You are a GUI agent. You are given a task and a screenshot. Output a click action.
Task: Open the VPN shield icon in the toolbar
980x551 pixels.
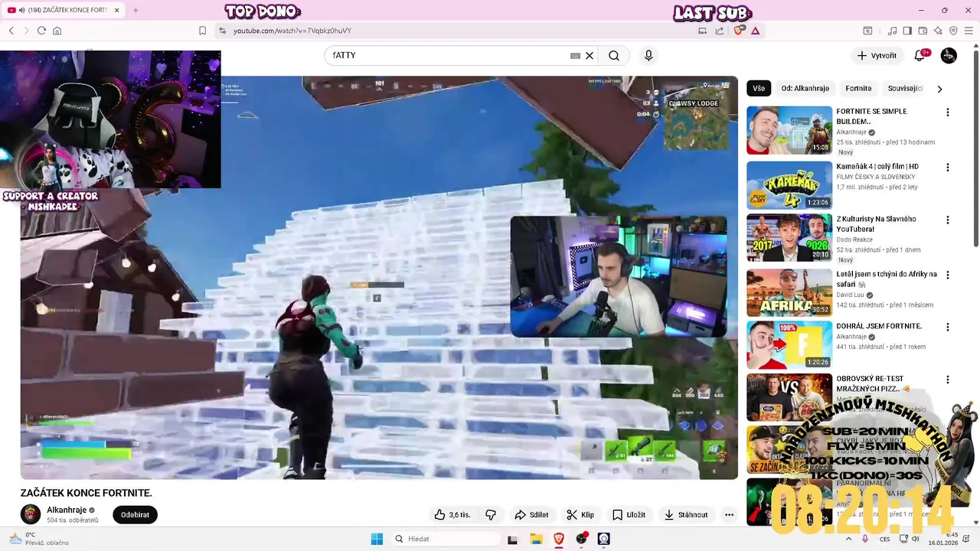coord(953,31)
